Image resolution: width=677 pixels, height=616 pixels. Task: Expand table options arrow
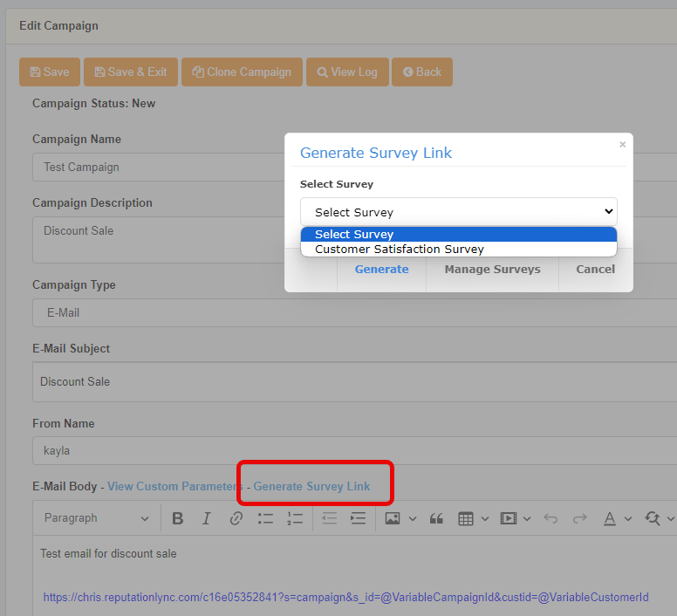[x=485, y=519]
